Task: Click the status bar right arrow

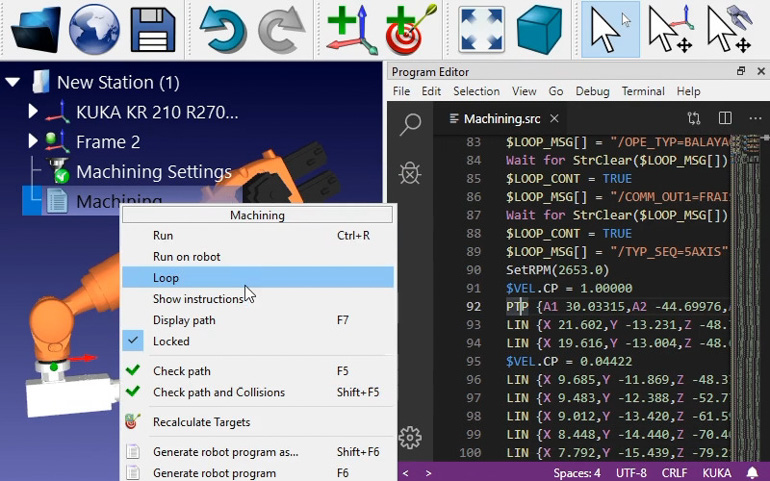Action: coord(428,473)
